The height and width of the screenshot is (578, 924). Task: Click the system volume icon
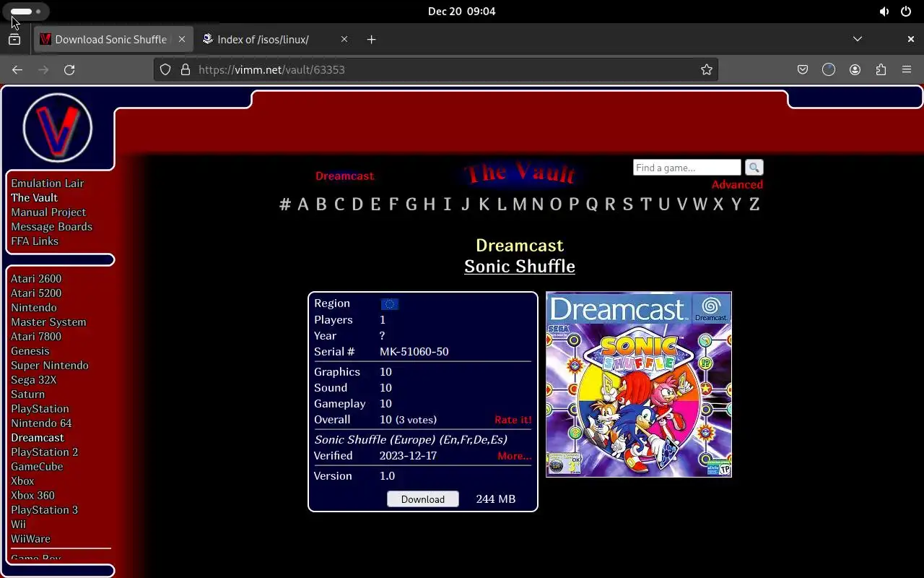point(884,12)
